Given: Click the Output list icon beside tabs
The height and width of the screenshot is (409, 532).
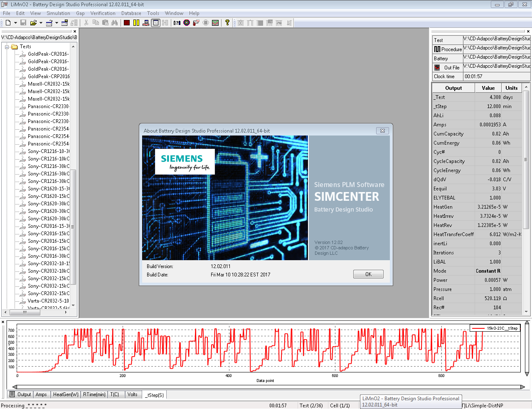Looking at the screenshot, I should point(12,394).
